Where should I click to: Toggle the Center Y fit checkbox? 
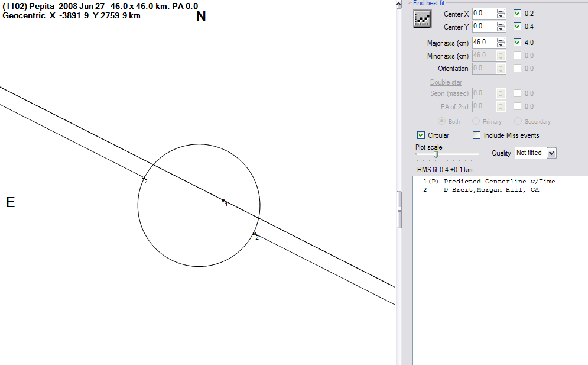[518, 27]
